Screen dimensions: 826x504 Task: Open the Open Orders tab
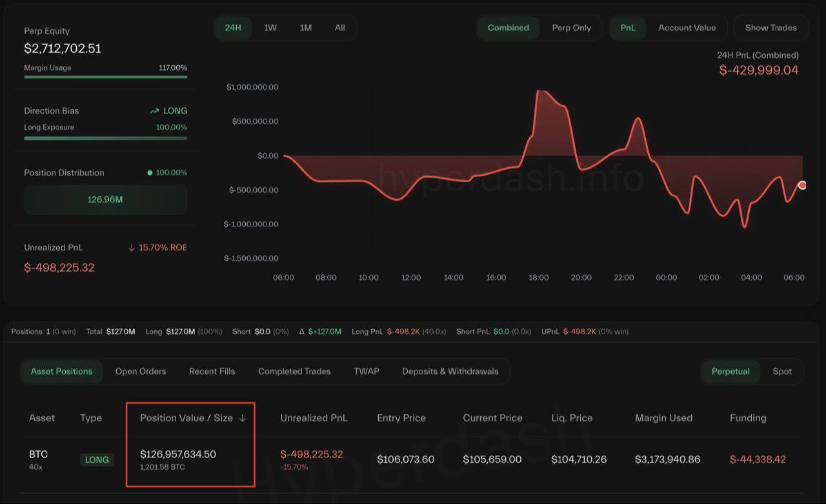point(141,371)
